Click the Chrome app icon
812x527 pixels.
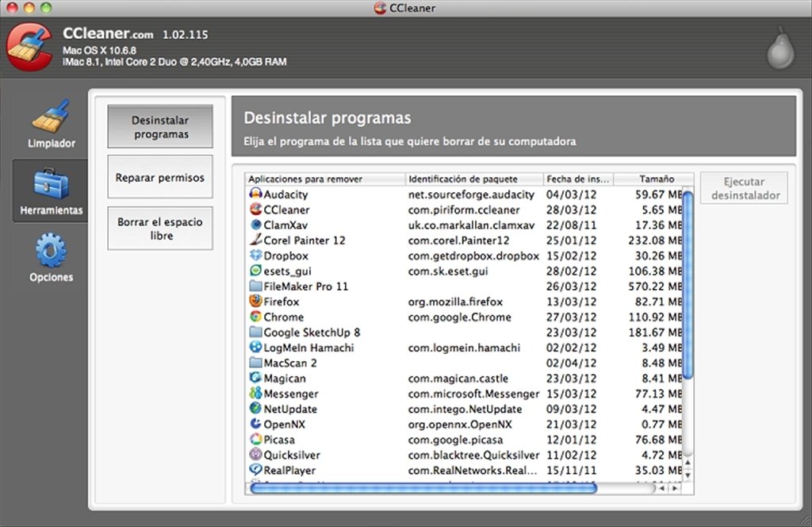click(255, 317)
